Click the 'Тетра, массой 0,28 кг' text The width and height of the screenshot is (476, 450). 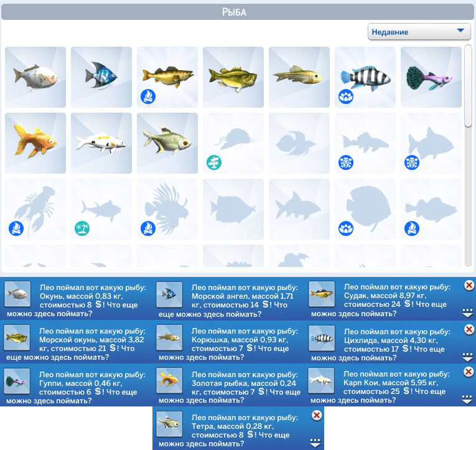233,426
